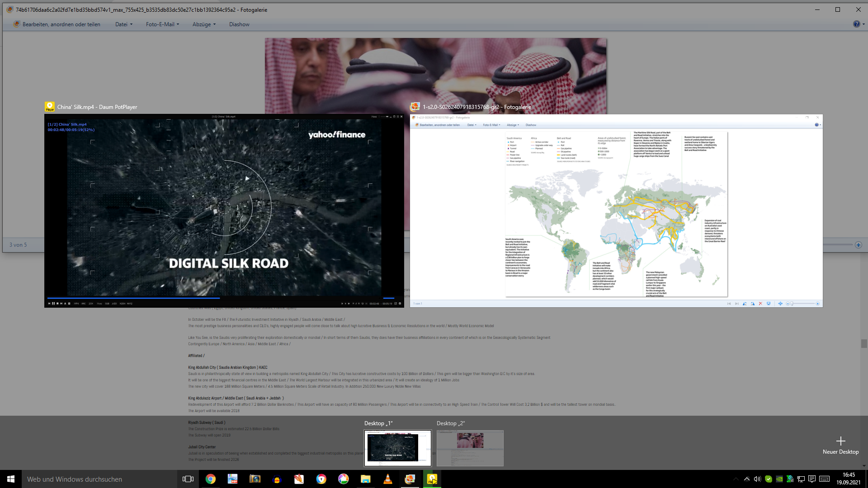The width and height of the screenshot is (868, 488).
Task: Launch VLC media player from the taskbar
Action: tap(387, 479)
